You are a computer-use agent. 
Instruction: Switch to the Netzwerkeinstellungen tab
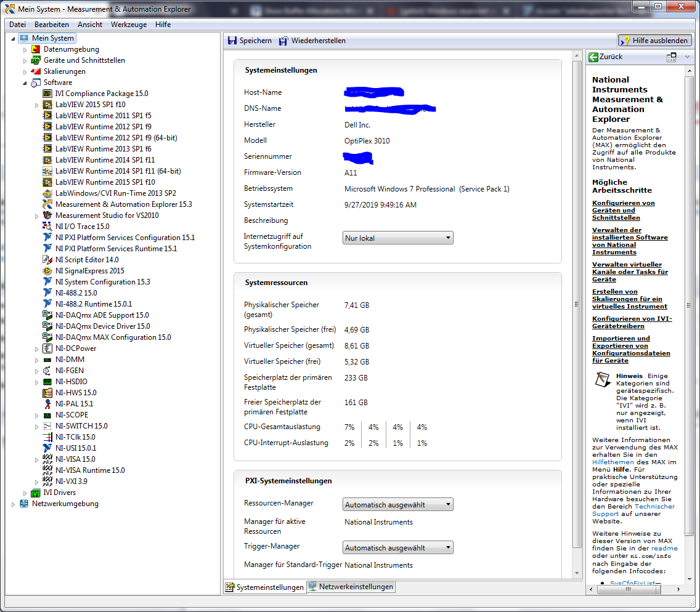351,587
